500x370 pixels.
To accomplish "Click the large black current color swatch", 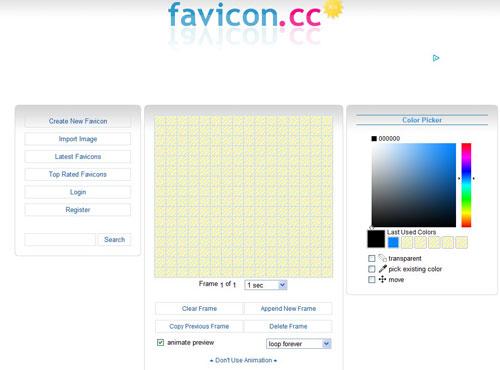I will (x=376, y=239).
